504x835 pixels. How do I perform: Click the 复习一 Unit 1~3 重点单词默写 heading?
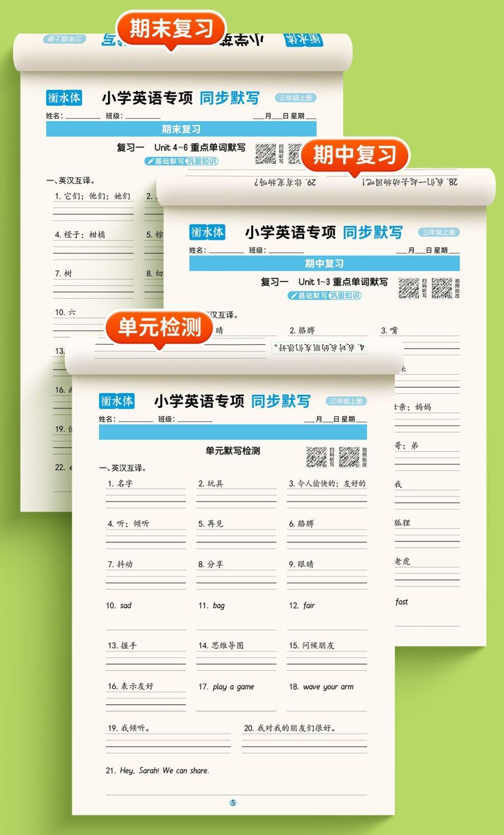[x=324, y=282]
